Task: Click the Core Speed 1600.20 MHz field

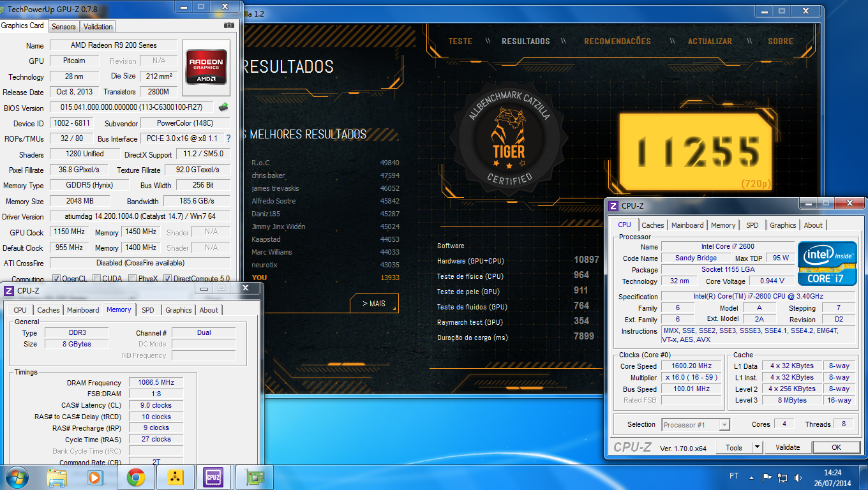Action: point(692,366)
